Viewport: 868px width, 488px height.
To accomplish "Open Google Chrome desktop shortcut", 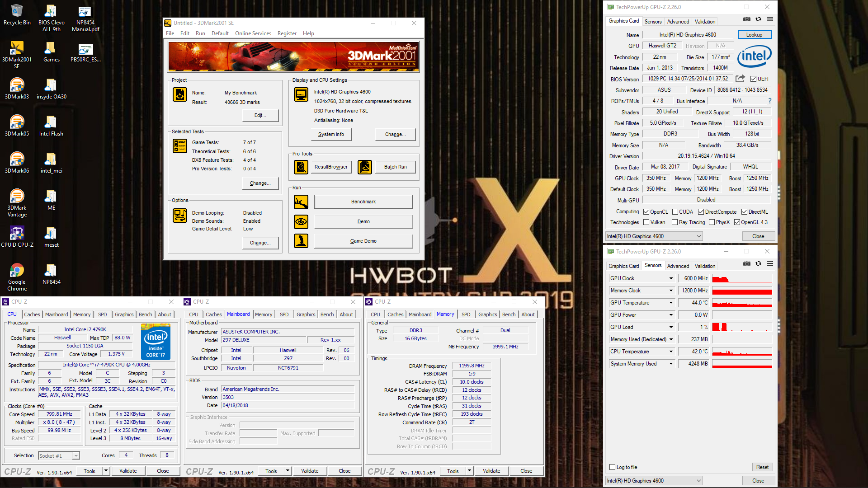I will (17, 277).
